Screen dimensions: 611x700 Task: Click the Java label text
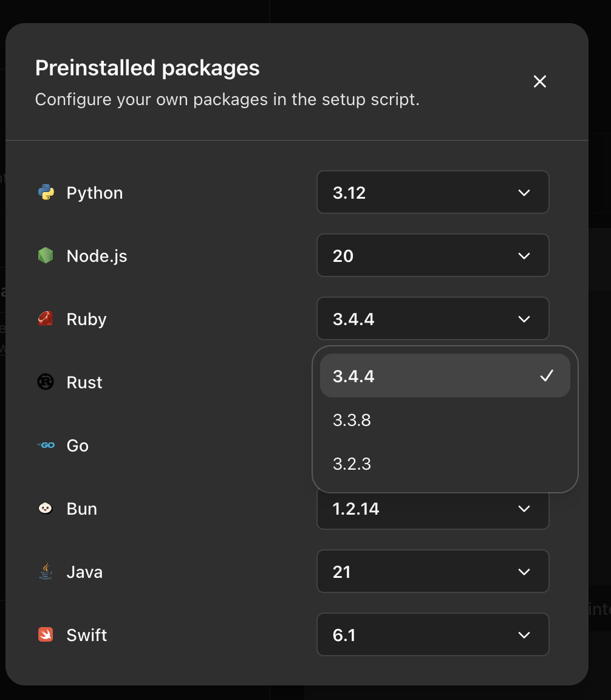tap(84, 572)
